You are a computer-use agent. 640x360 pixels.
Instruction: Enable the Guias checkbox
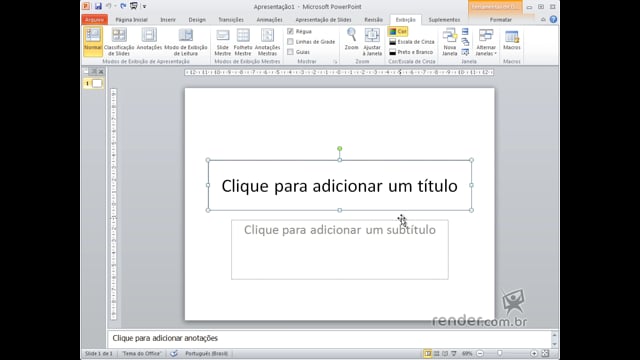(x=290, y=52)
